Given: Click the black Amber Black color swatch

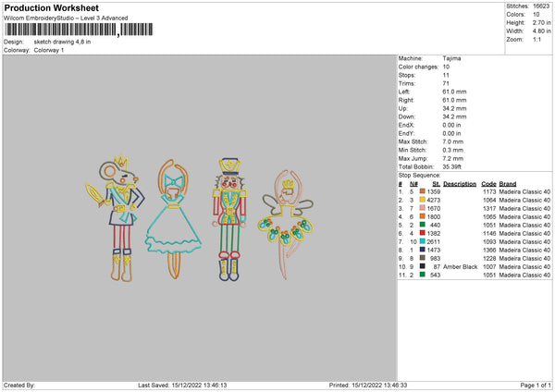Looking at the screenshot, I should point(422,265).
